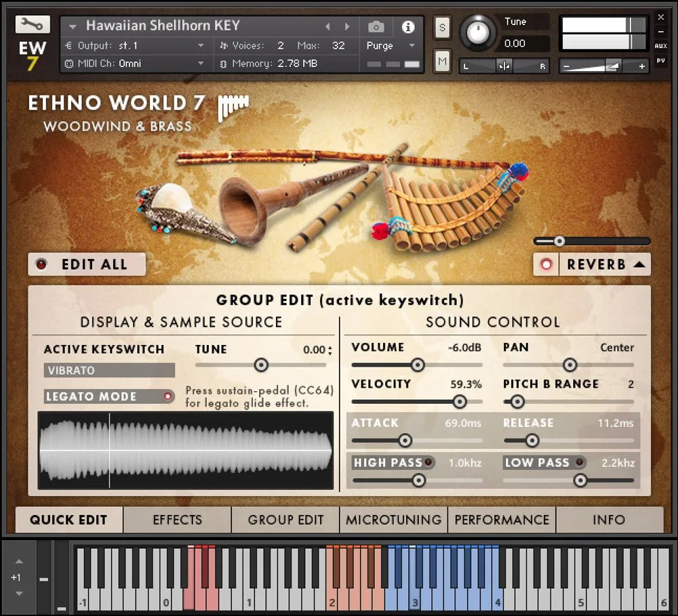This screenshot has height=616, width=678.
Task: Adjust the ATTACK slider knob
Action: tap(405, 440)
